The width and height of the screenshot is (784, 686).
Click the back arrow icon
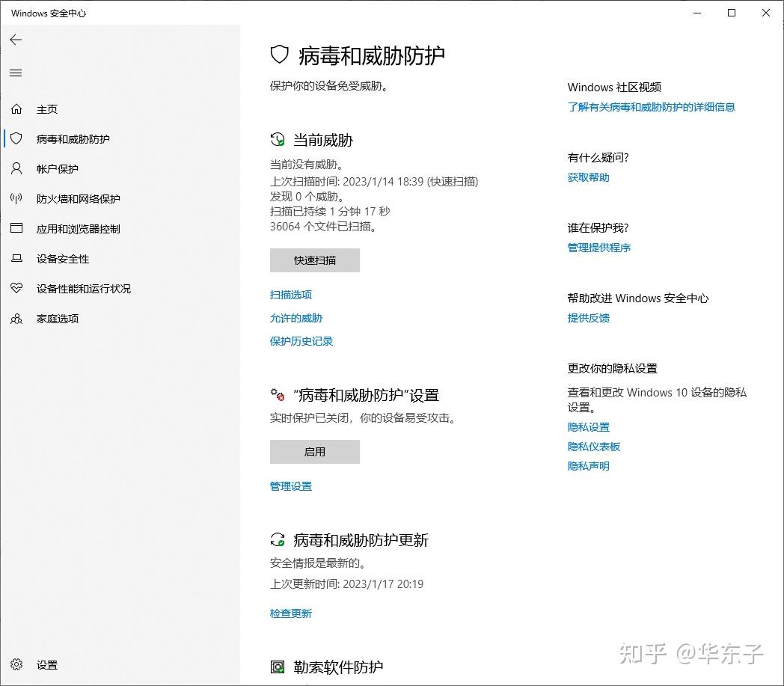(x=16, y=40)
